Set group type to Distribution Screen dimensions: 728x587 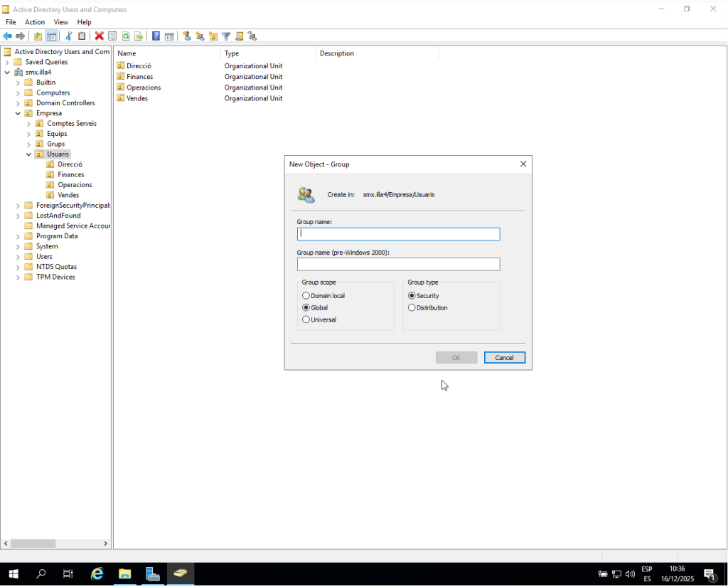(x=412, y=308)
